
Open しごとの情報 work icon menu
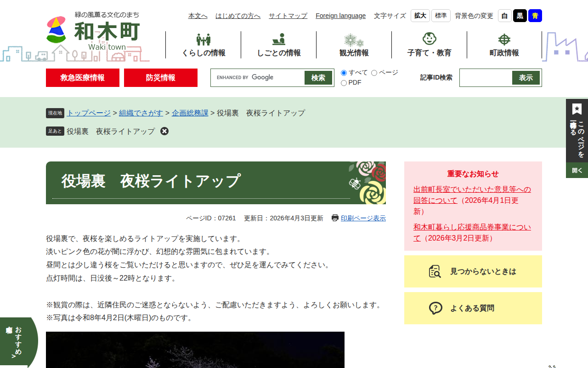pos(278,39)
